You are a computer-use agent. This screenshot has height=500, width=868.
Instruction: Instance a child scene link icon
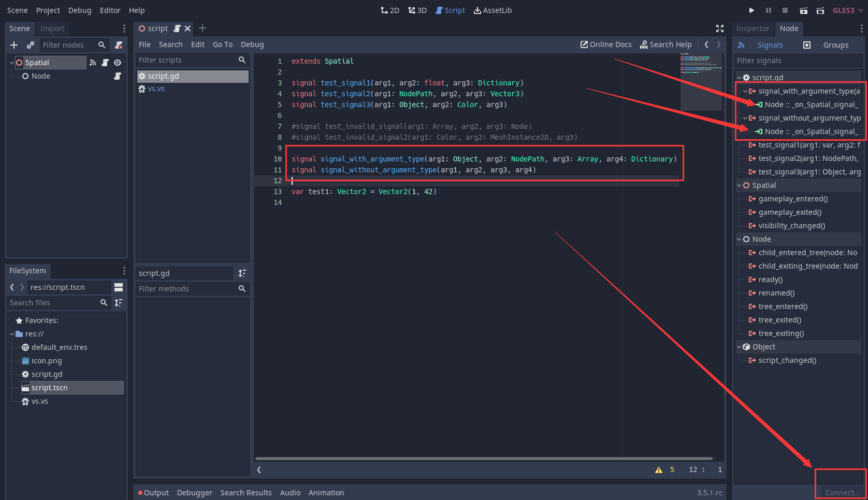tap(31, 45)
